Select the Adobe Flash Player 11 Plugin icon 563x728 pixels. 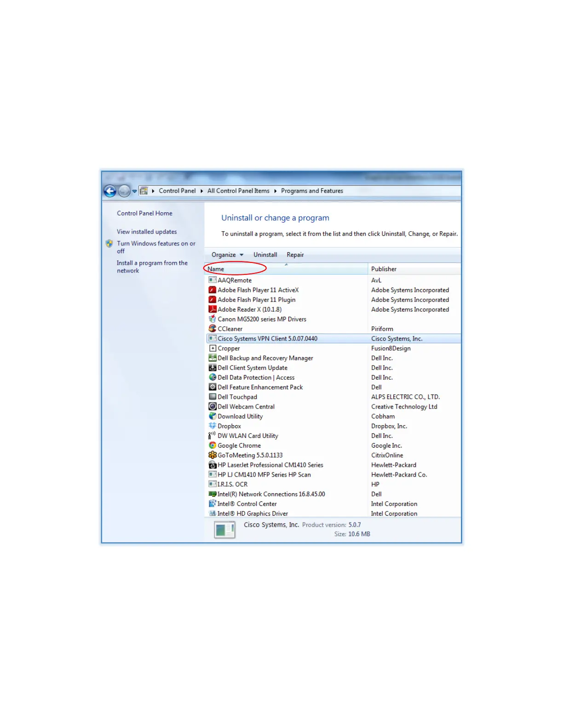pyautogui.click(x=213, y=299)
